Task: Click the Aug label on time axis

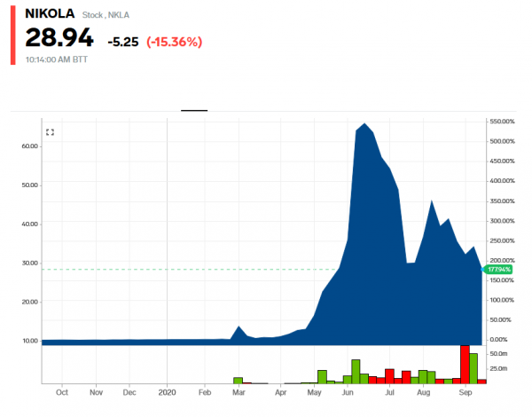Action: (x=423, y=392)
